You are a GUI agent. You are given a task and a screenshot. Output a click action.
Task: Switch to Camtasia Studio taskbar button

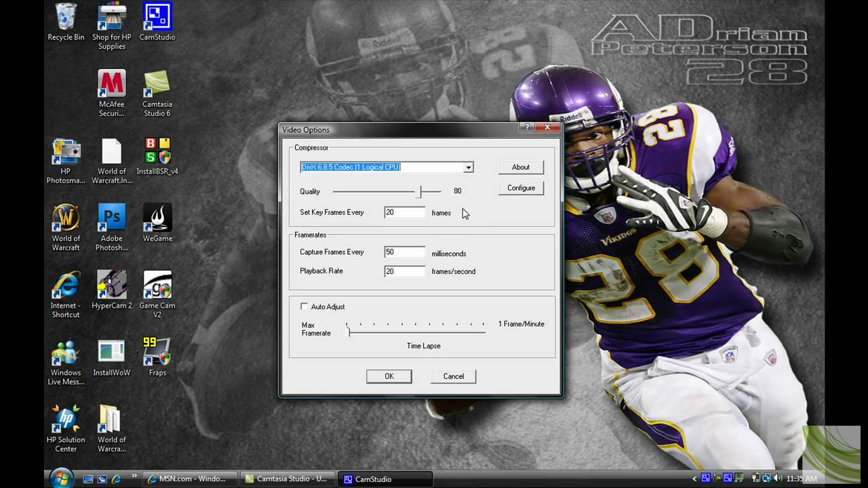(289, 479)
